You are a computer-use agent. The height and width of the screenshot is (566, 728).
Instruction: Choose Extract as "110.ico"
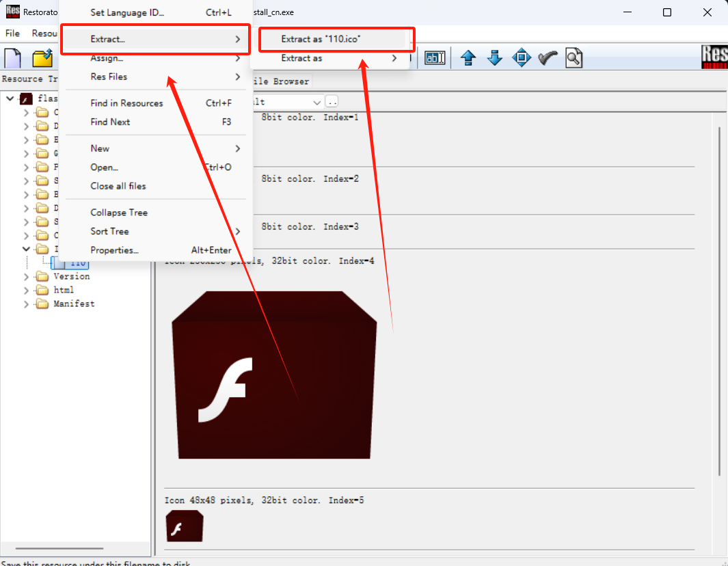click(x=332, y=39)
